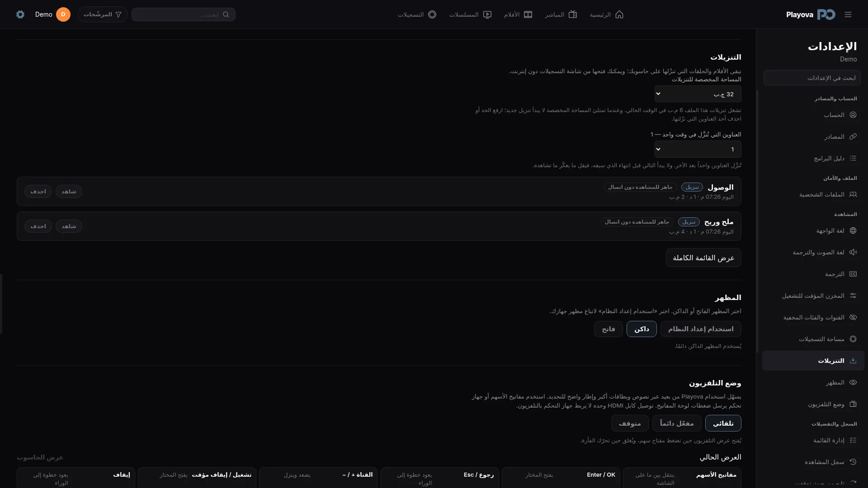868x488 pixels.
Task: Click the الملفات الشخصية people icon
Action: pyautogui.click(x=853, y=194)
